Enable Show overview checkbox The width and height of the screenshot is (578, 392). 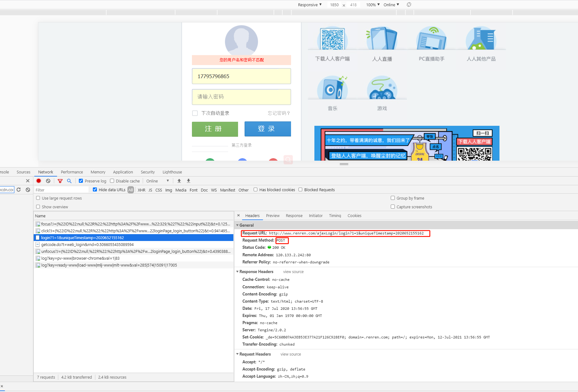tap(38, 207)
